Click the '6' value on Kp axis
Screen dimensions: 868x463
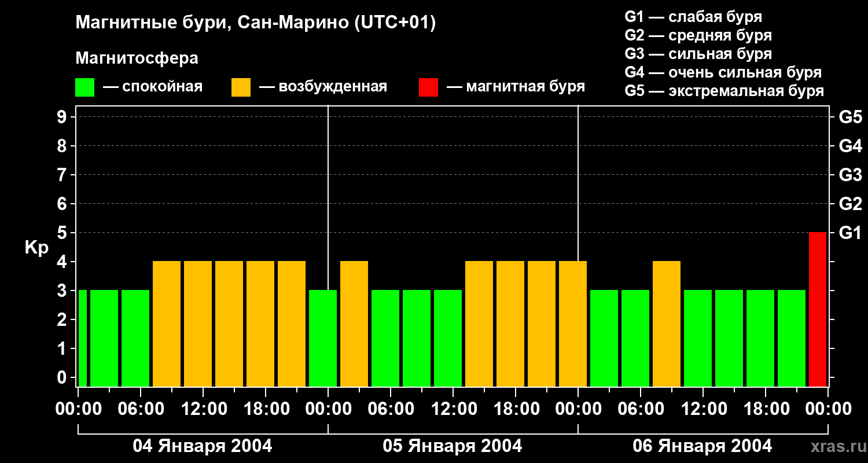[x=63, y=204]
